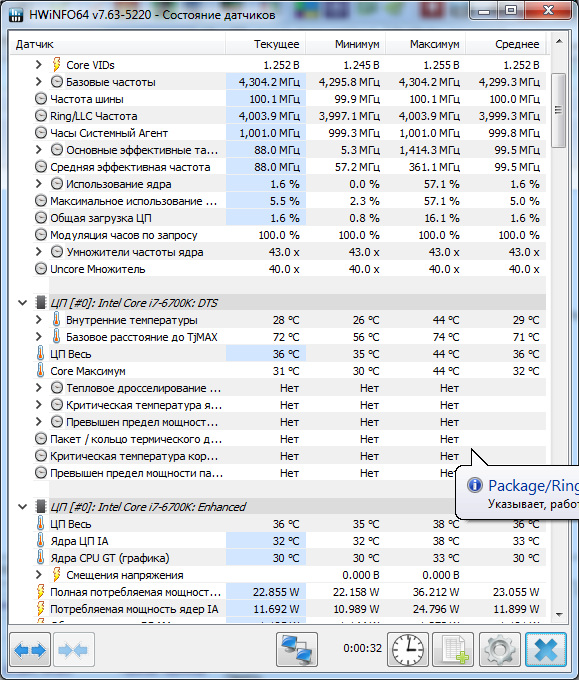
Task: Click the shrink columns arrows button
Action: (73, 649)
